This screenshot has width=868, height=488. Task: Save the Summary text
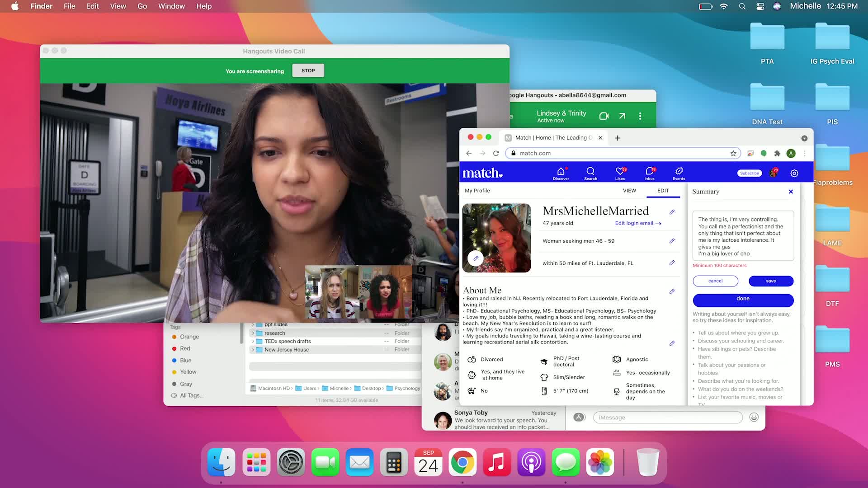771,281
